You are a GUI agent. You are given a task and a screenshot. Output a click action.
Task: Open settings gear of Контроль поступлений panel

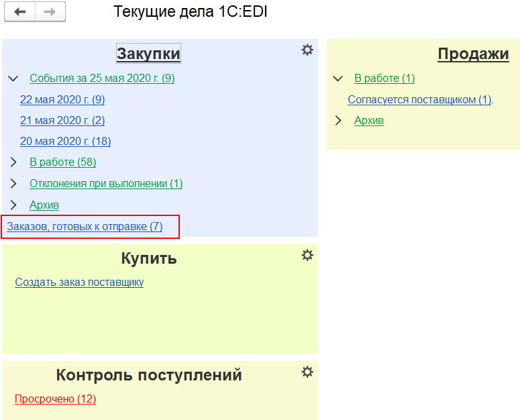[x=307, y=372]
